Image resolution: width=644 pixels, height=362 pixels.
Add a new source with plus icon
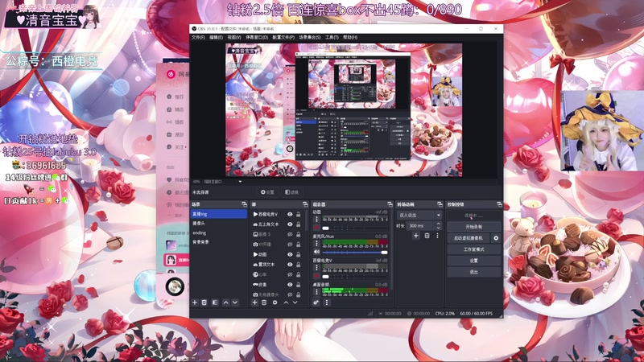coord(254,302)
